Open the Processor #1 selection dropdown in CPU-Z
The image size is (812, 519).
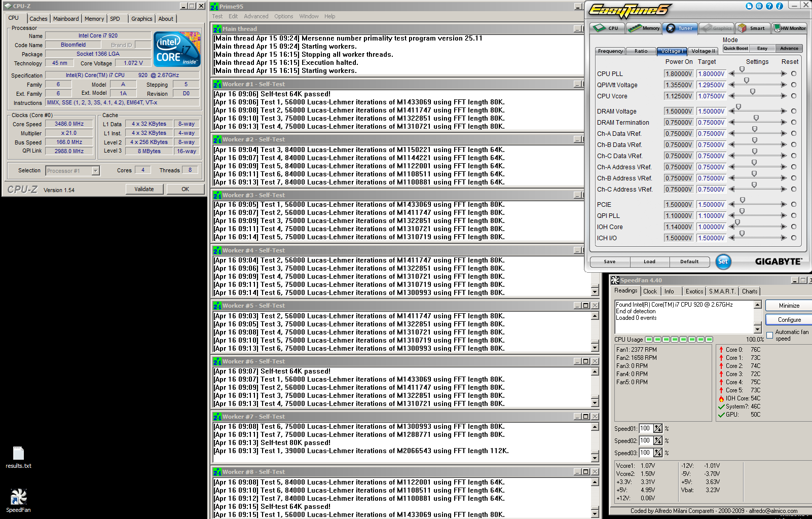(95, 171)
